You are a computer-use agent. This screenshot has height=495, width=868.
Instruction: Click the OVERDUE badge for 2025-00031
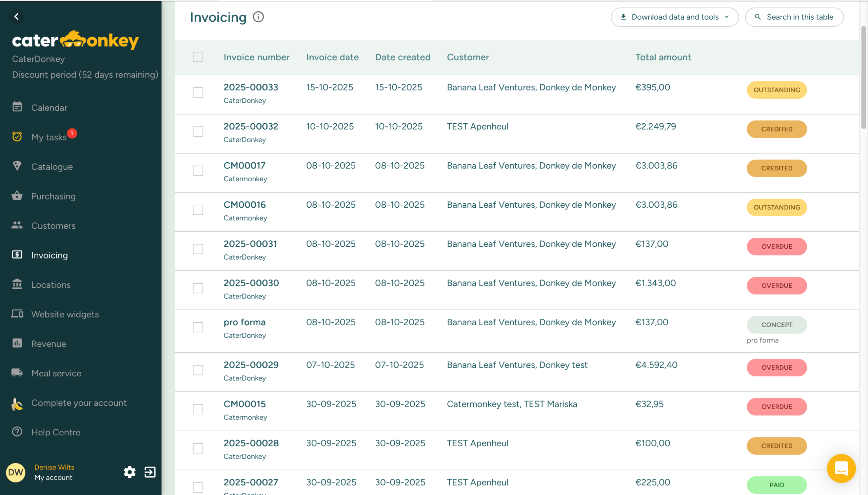tap(776, 246)
